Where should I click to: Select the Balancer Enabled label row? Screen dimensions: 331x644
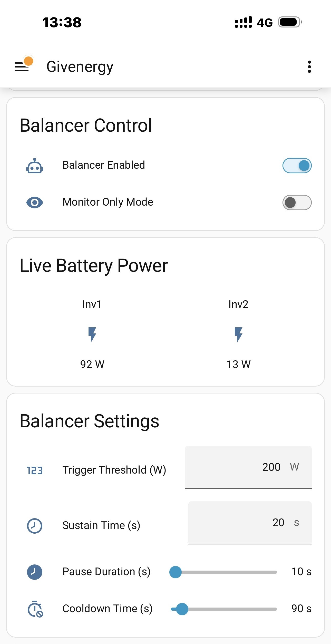pyautogui.click(x=165, y=166)
